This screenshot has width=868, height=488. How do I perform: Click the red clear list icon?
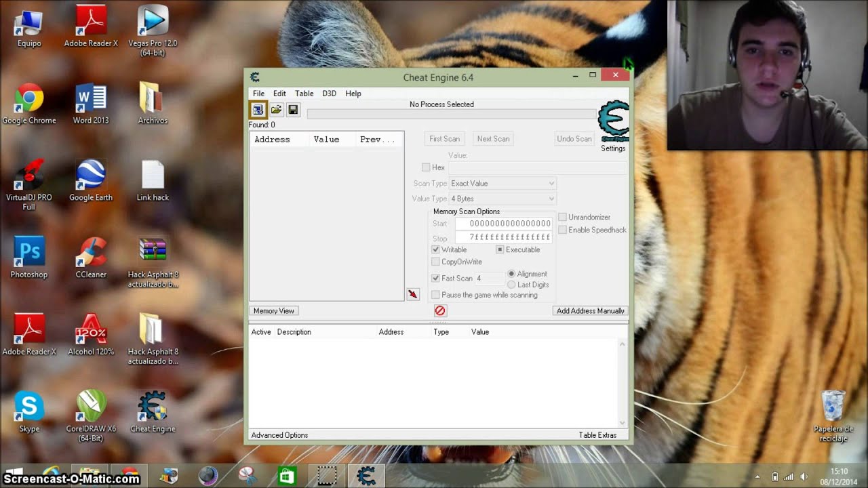[440, 310]
